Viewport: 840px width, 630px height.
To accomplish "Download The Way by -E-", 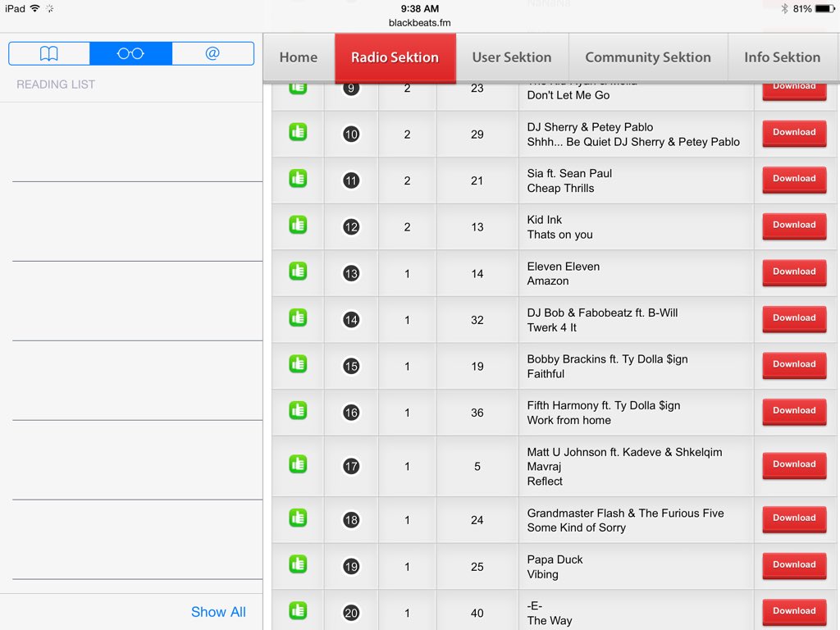I will point(794,611).
